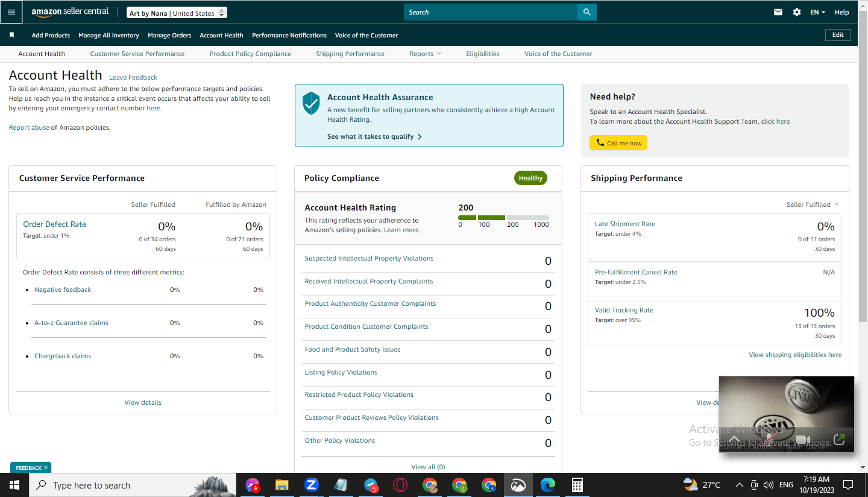Switch to the Shipping Performance tab
868x497 pixels.
350,54
